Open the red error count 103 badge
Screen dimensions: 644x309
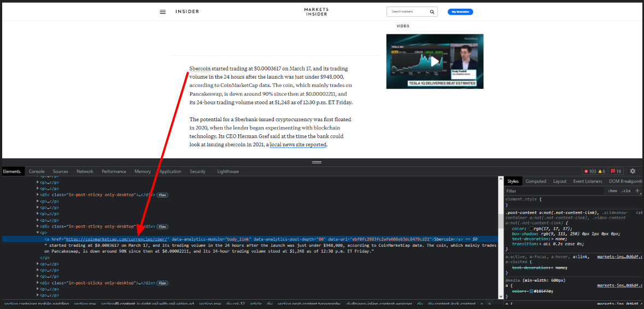point(590,171)
